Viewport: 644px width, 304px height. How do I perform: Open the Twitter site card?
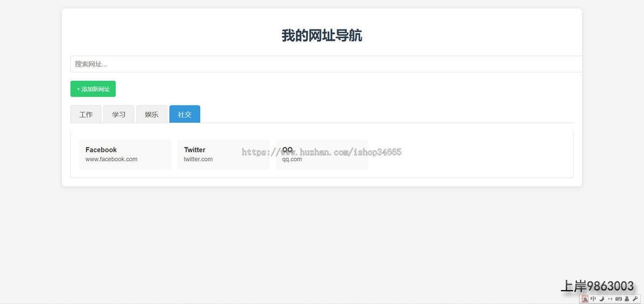click(x=223, y=154)
